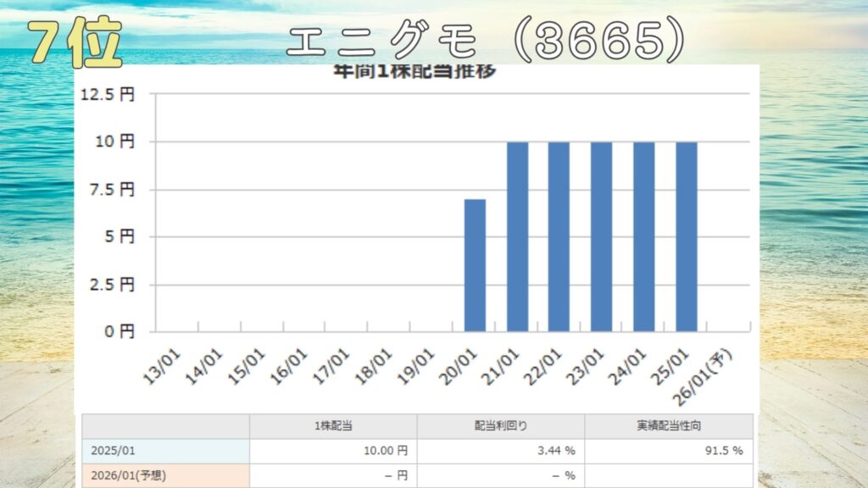Click the 22/01 bar in the chart
Screen dimensions: 868x488
(x=559, y=236)
